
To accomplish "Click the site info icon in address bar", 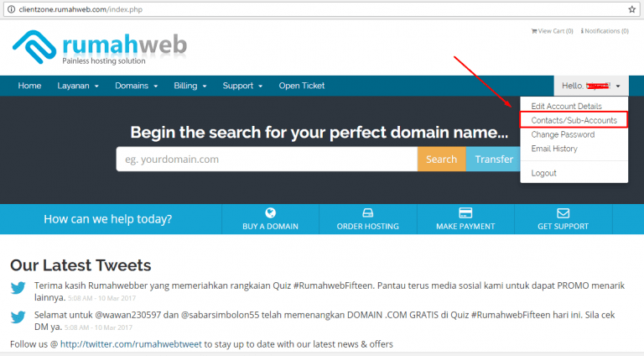I will (12, 9).
